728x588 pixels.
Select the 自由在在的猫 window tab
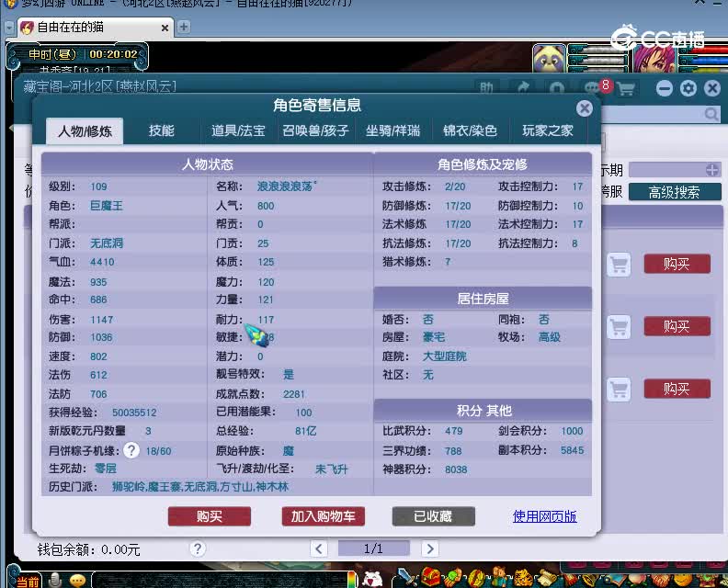pos(96,28)
